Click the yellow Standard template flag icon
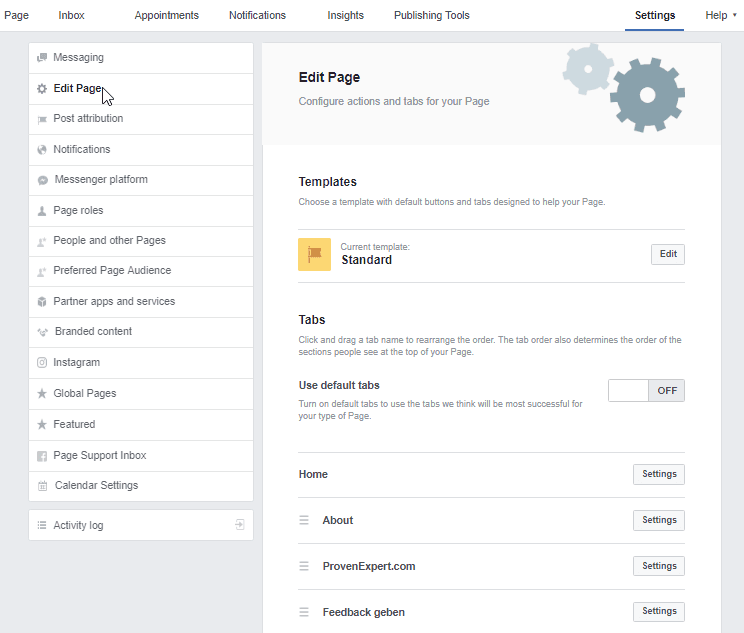 tap(314, 254)
